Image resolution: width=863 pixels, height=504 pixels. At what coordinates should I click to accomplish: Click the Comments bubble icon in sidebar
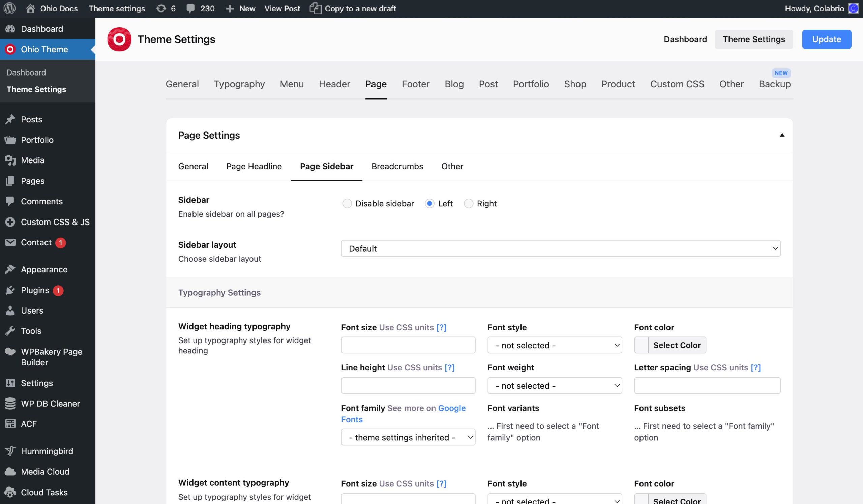pos(10,201)
